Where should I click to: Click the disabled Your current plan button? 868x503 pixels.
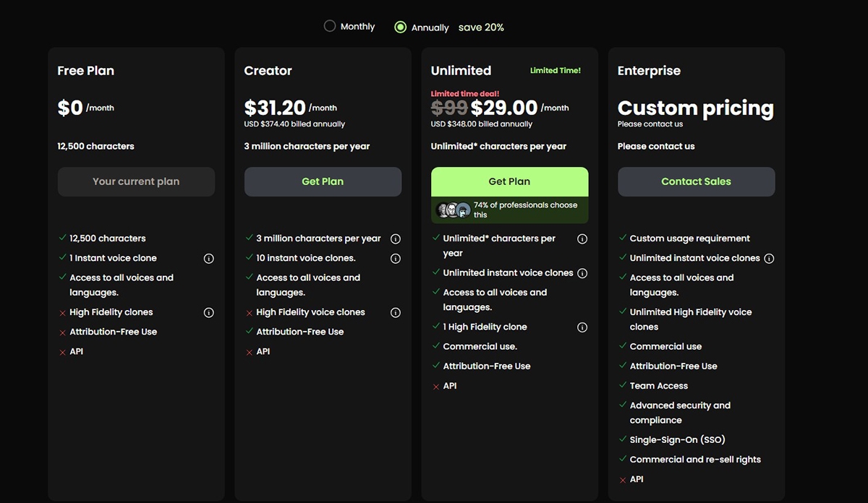coord(136,181)
